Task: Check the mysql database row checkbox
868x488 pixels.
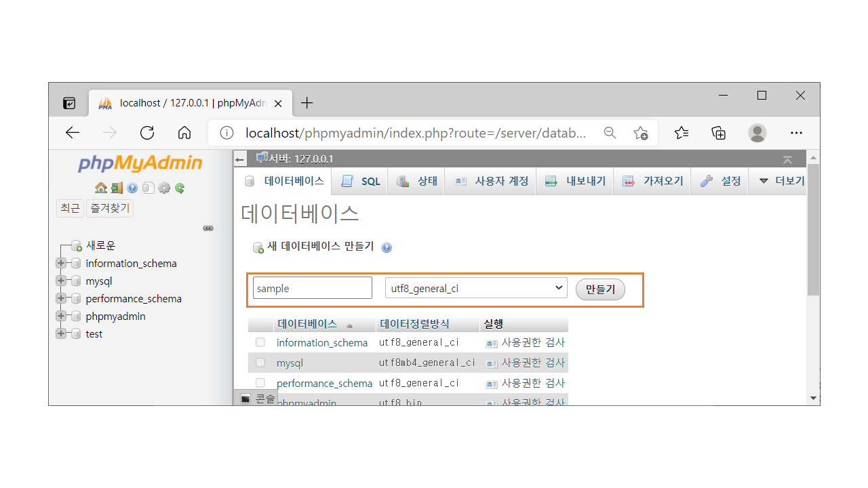Action: (260, 363)
